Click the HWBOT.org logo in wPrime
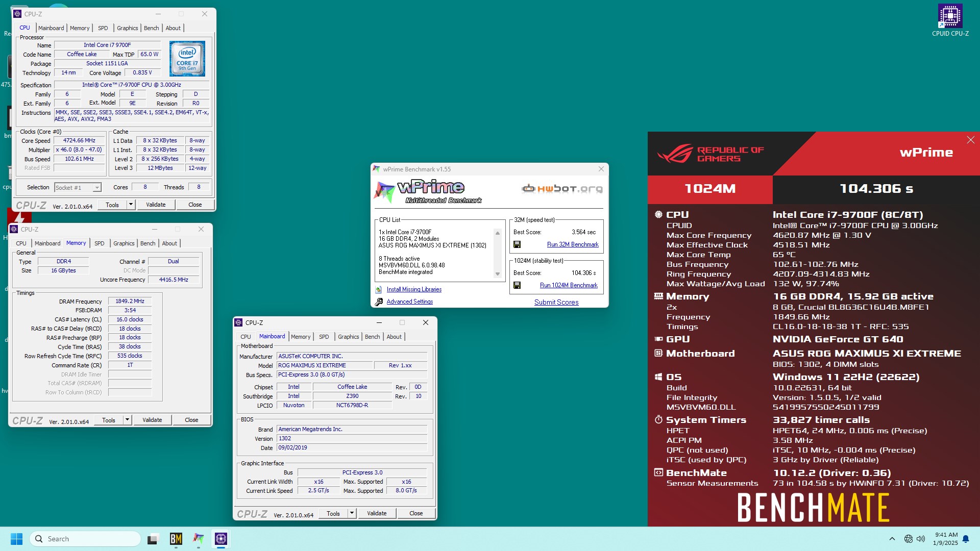This screenshot has height=551, width=980. [562, 189]
